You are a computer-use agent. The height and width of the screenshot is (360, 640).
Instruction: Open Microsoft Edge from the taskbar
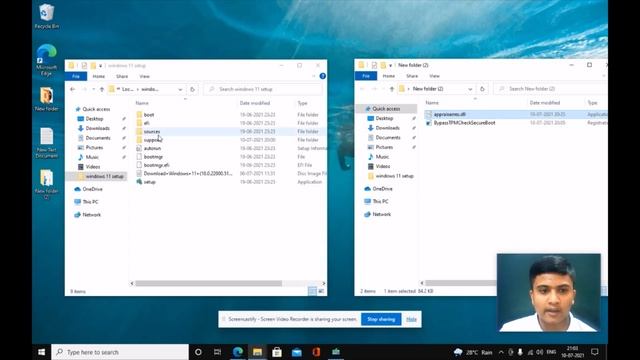[238, 352]
